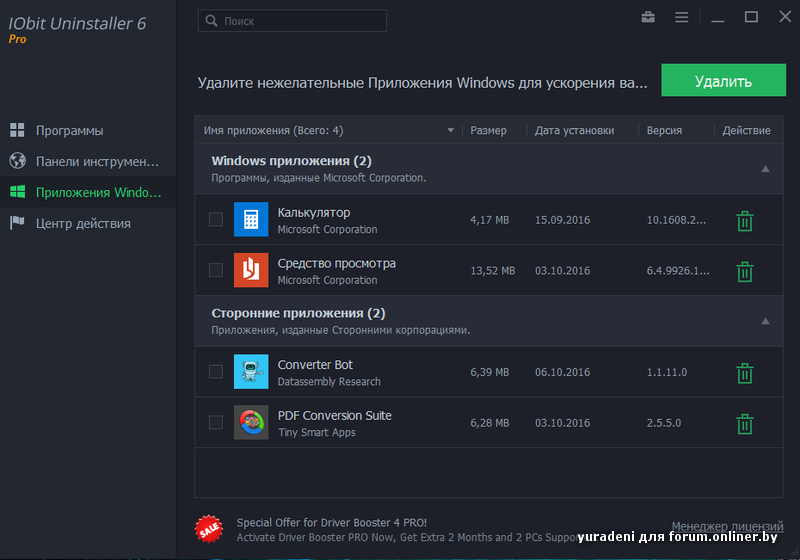Click into the Поиск search field
800x560 pixels.
300,20
